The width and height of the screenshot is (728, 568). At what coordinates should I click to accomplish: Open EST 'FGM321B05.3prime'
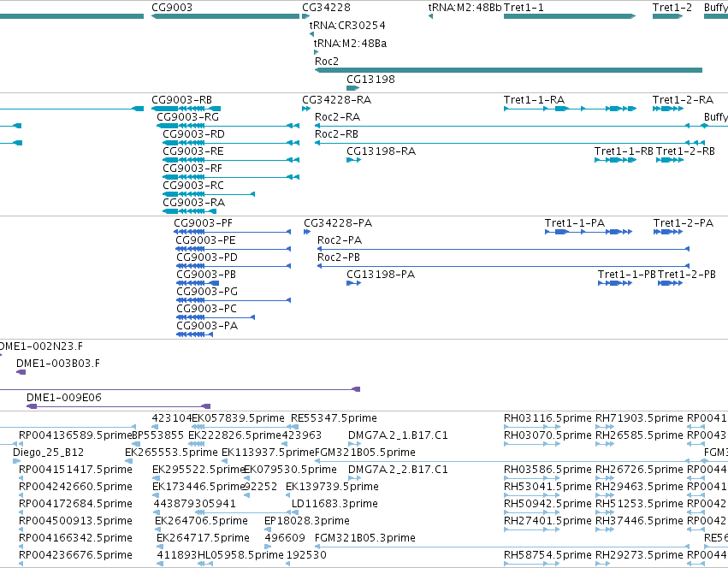click(365, 538)
